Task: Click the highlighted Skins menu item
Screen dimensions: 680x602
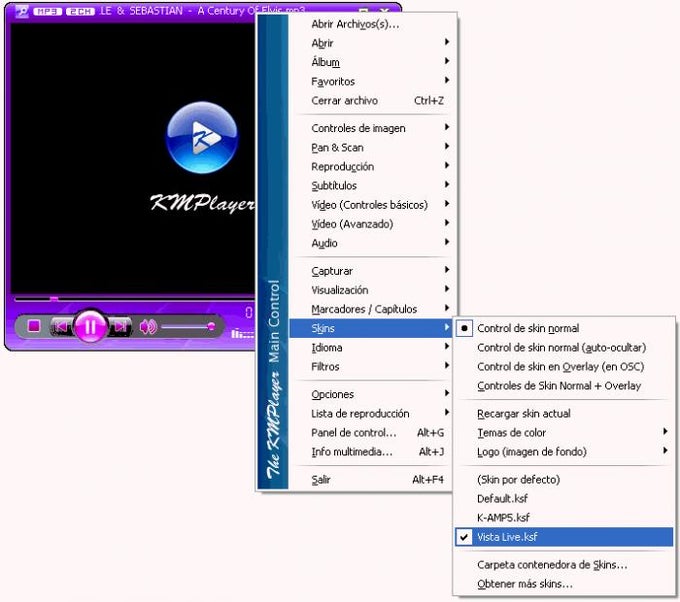Action: click(371, 328)
